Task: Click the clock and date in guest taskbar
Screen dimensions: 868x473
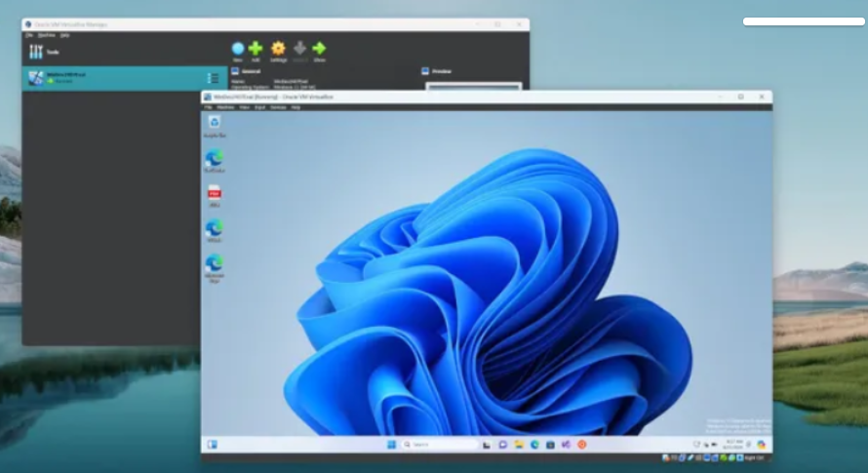Action: (x=733, y=444)
